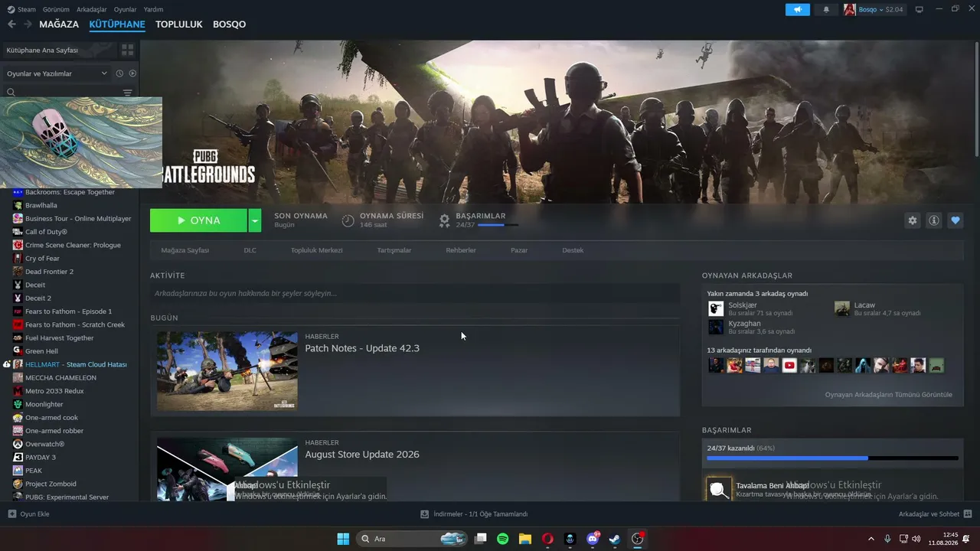Click the green OYNA play button

point(198,220)
